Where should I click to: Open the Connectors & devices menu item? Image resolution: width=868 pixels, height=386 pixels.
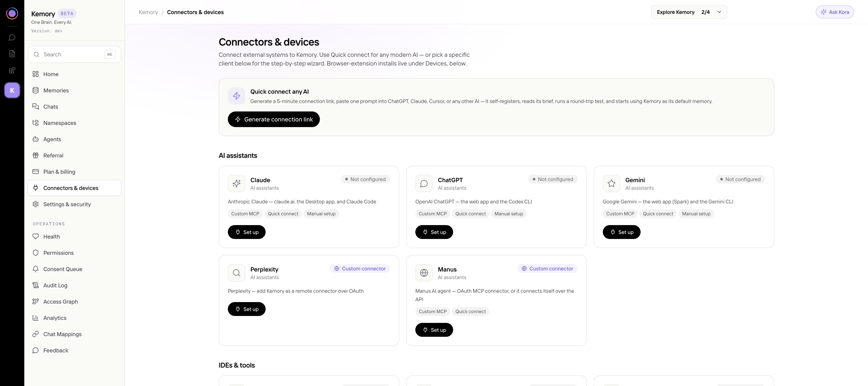click(74, 188)
